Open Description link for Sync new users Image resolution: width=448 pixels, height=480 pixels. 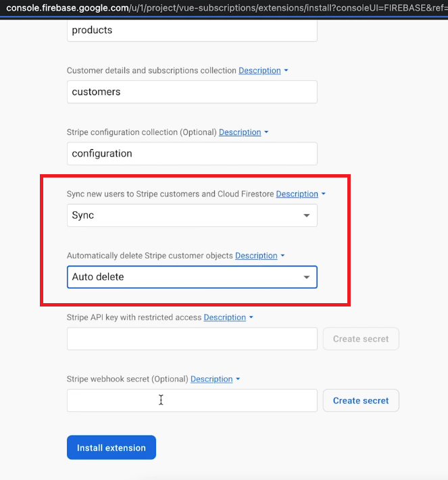(297, 194)
